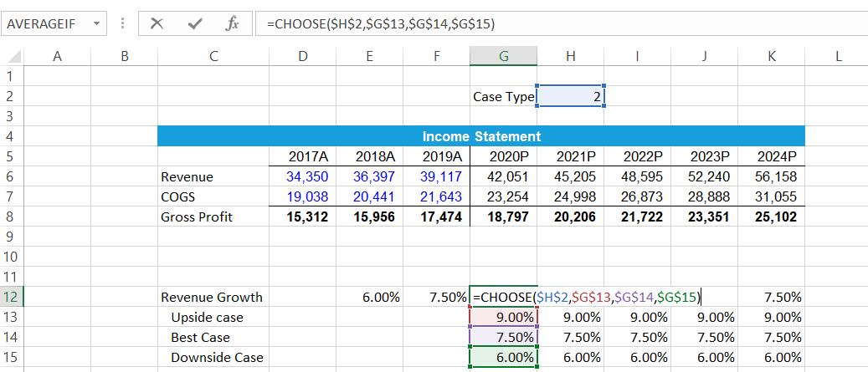Click the Select All corner triangle
The height and width of the screenshot is (372, 868).
pyautogui.click(x=13, y=57)
